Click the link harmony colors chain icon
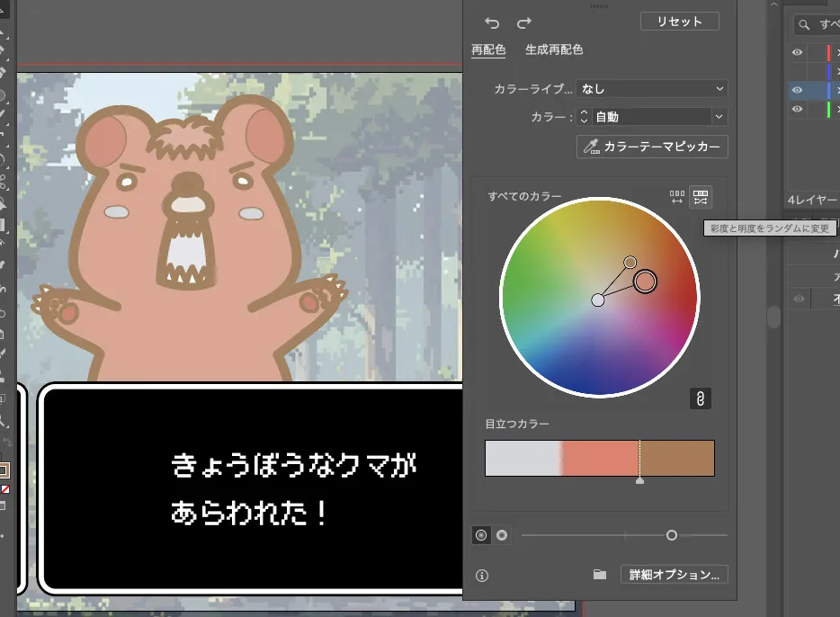The width and height of the screenshot is (840, 617). 701,398
